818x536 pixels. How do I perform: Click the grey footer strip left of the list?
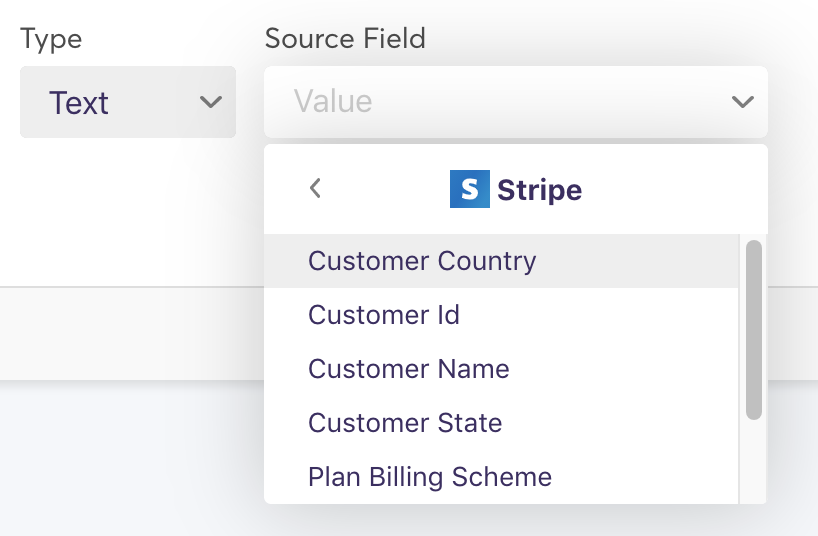130,333
